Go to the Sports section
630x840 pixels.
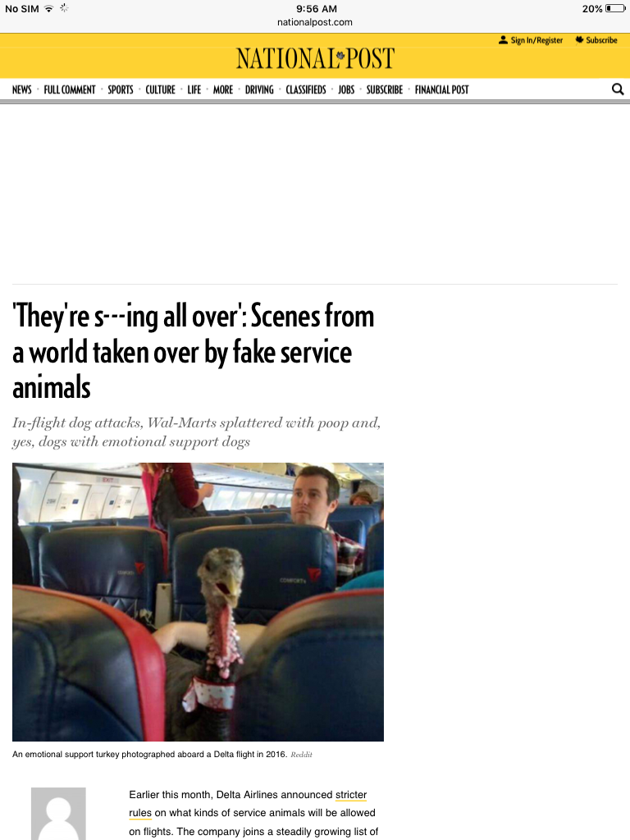121,89
